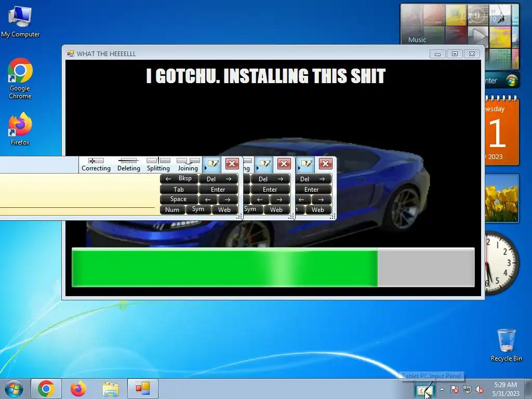Close the frontmost input panel with Bksp key

[232, 164]
